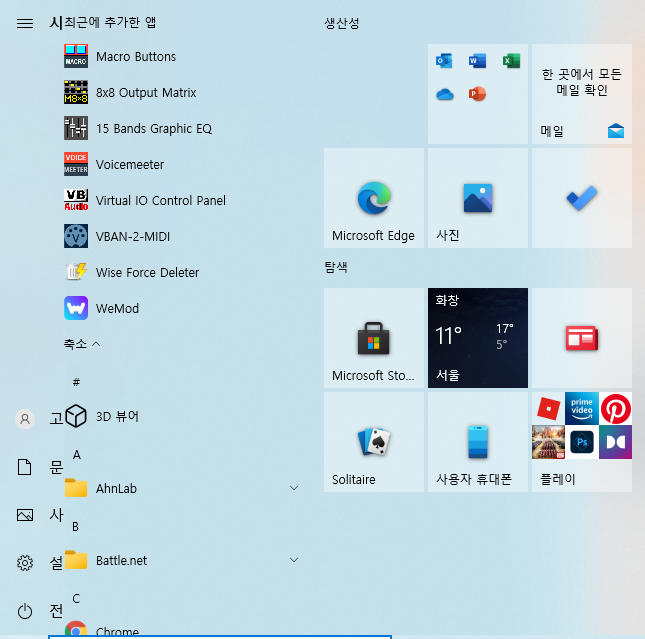Open Outlook from the Office tile
Screen dimensions: 645x639
444,61
